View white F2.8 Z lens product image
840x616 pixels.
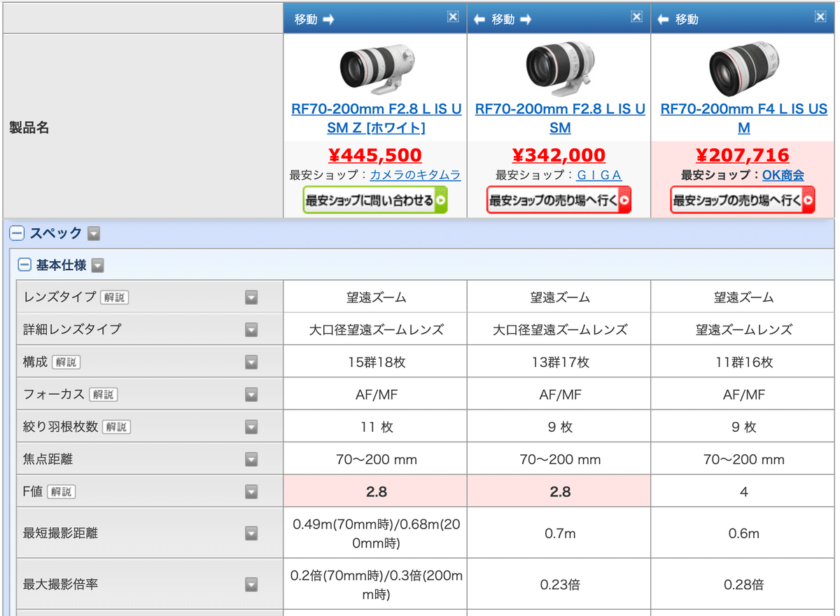point(376,68)
